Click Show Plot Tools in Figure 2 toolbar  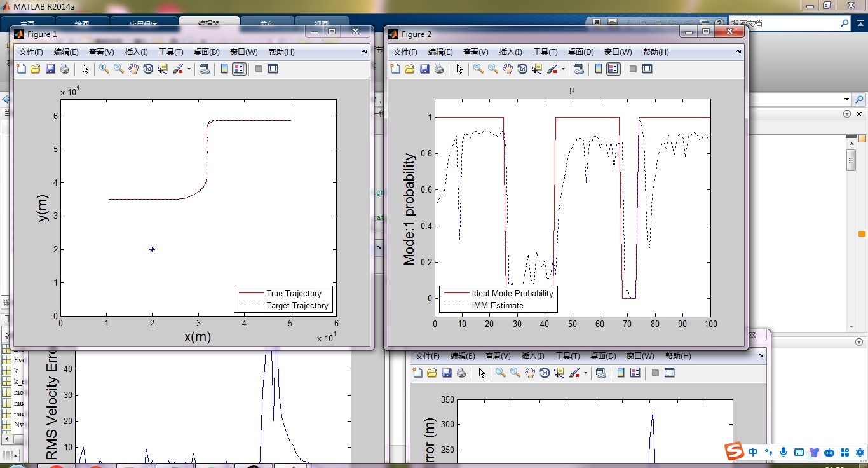click(648, 69)
